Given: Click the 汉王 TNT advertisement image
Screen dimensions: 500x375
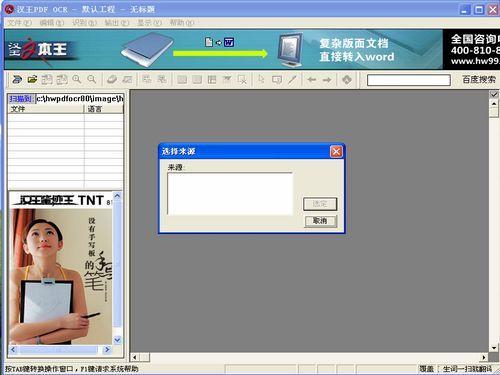Looking at the screenshot, I should click(x=61, y=268).
